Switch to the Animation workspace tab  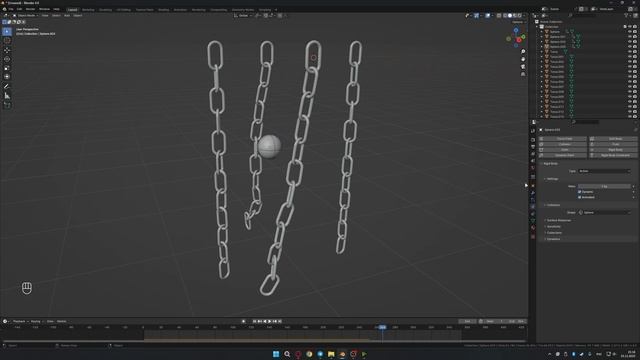click(x=180, y=9)
